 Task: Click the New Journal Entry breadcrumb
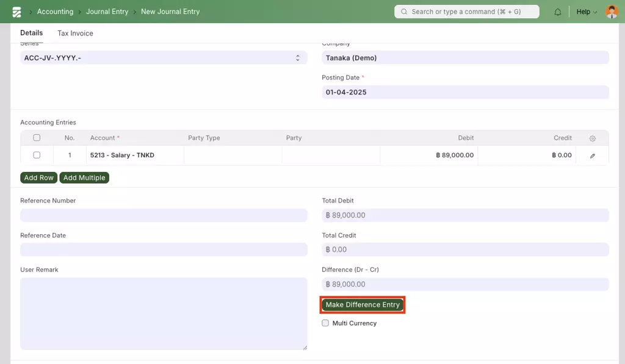tap(170, 12)
